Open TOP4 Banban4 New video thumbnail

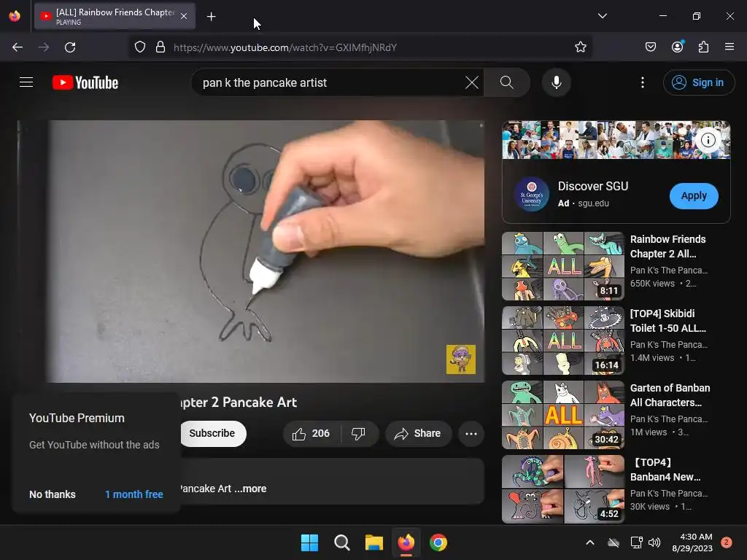pos(563,489)
